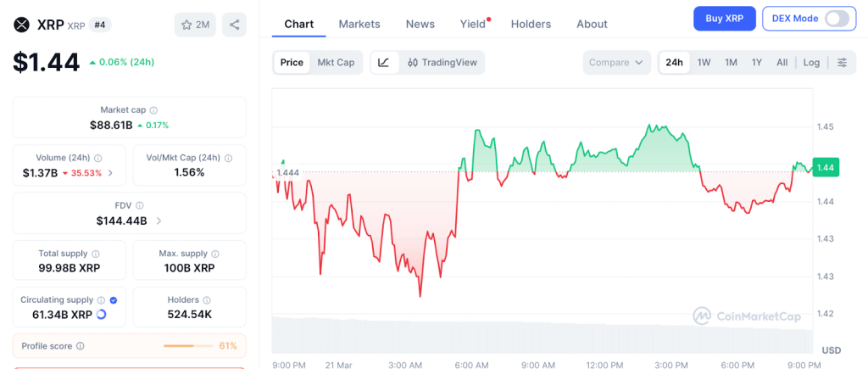Select the 1W time range
The image size is (868, 369).
coord(704,63)
